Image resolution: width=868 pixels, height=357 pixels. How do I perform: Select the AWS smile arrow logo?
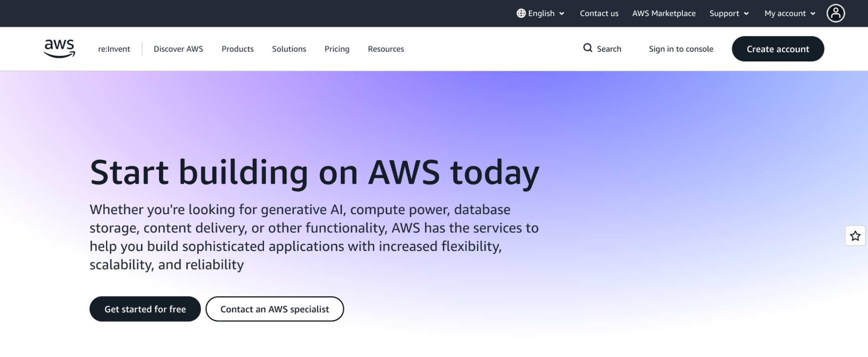click(59, 54)
